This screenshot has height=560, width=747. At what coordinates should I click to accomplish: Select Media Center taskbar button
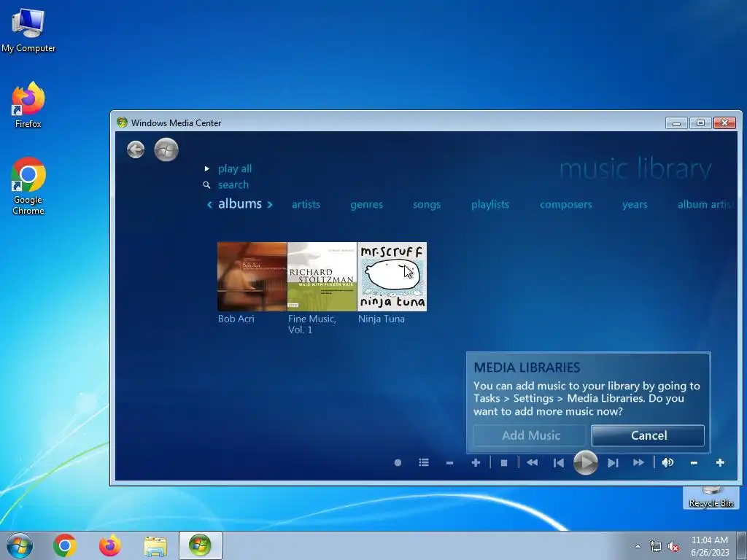click(200, 545)
